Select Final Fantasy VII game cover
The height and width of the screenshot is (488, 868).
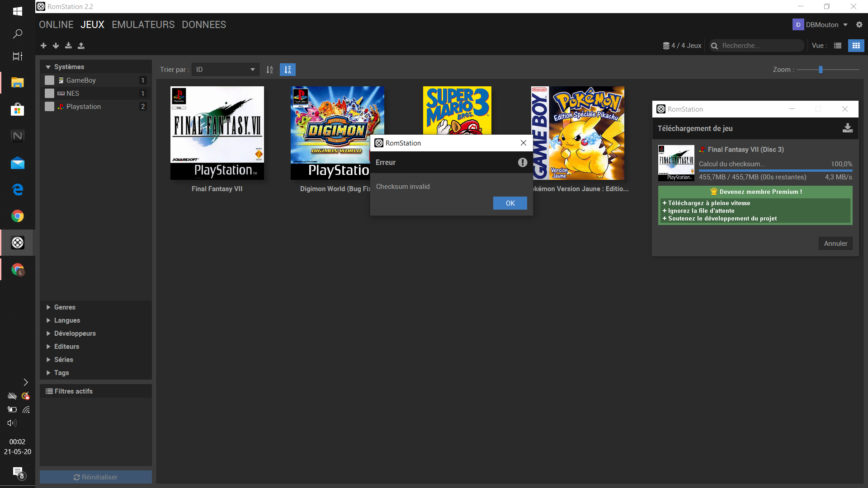tap(217, 133)
